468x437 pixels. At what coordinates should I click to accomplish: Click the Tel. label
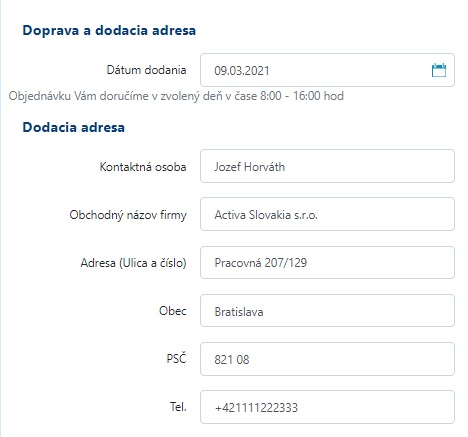click(x=178, y=407)
